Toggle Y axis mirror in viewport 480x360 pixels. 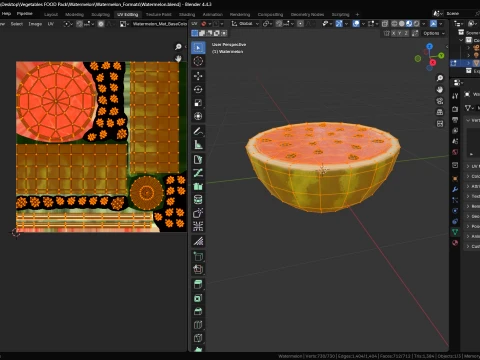point(400,33)
